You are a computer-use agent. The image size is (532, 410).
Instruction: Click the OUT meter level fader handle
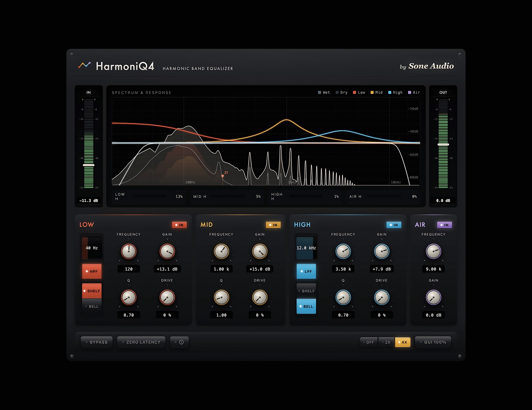(443, 145)
